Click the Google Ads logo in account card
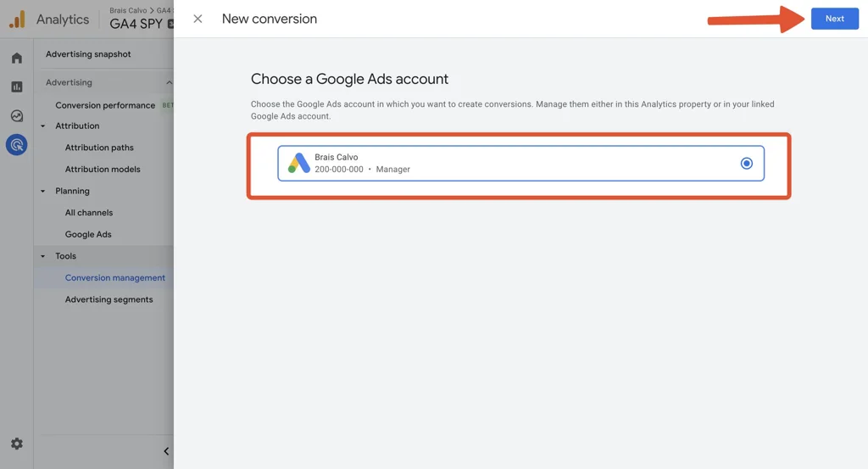Screen dimensions: 868x469 299,163
